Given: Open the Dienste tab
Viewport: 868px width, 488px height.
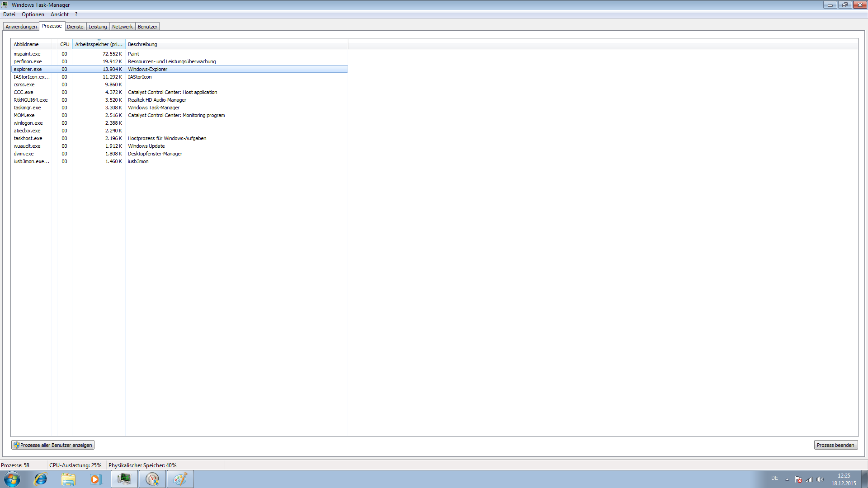Looking at the screenshot, I should pyautogui.click(x=75, y=27).
